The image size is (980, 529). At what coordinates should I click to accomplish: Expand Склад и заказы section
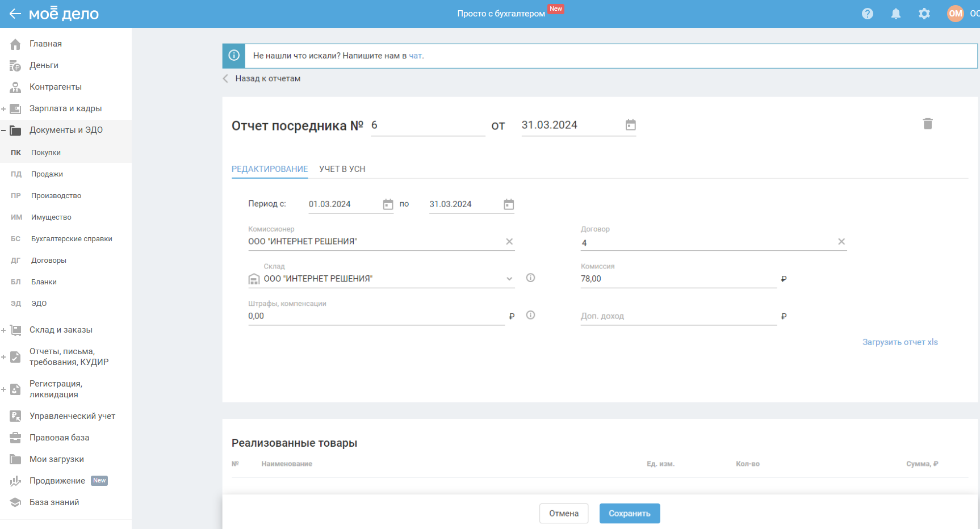pyautogui.click(x=3, y=330)
